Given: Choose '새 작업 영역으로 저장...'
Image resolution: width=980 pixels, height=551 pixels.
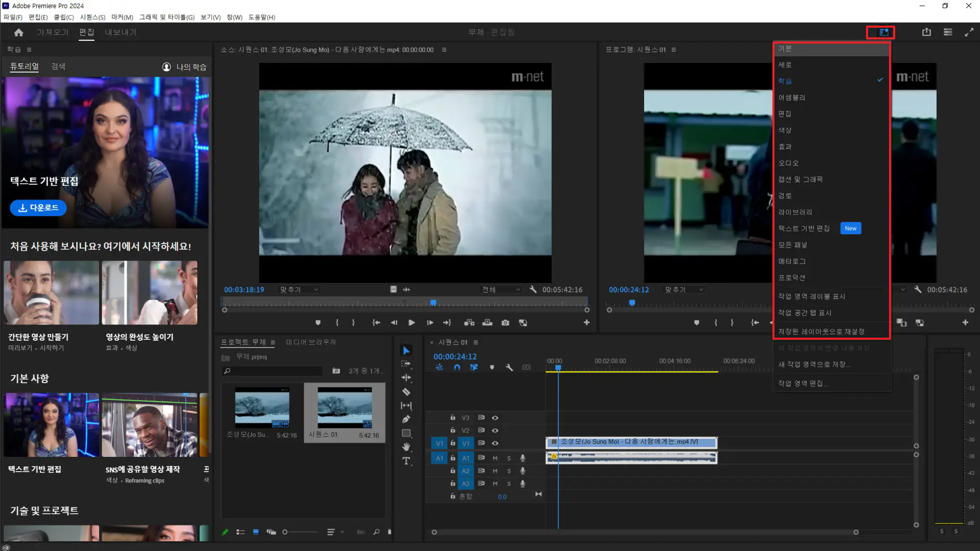Looking at the screenshot, I should 831,364.
